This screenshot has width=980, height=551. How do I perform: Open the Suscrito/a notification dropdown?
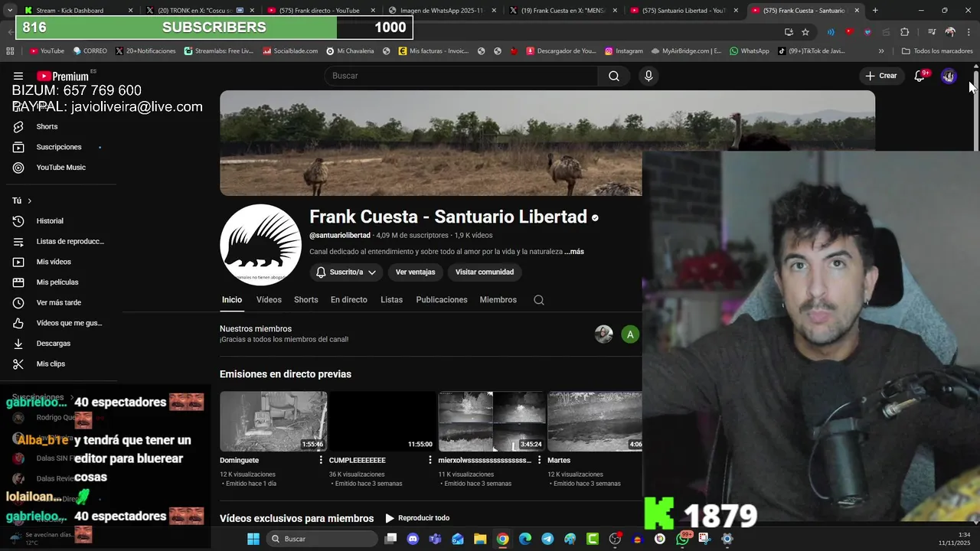tap(346, 272)
